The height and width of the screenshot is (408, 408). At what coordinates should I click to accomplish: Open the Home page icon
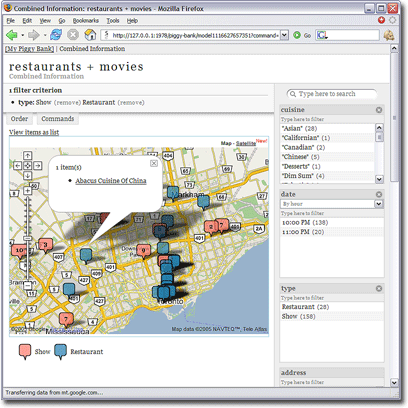pyautogui.click(x=90, y=35)
